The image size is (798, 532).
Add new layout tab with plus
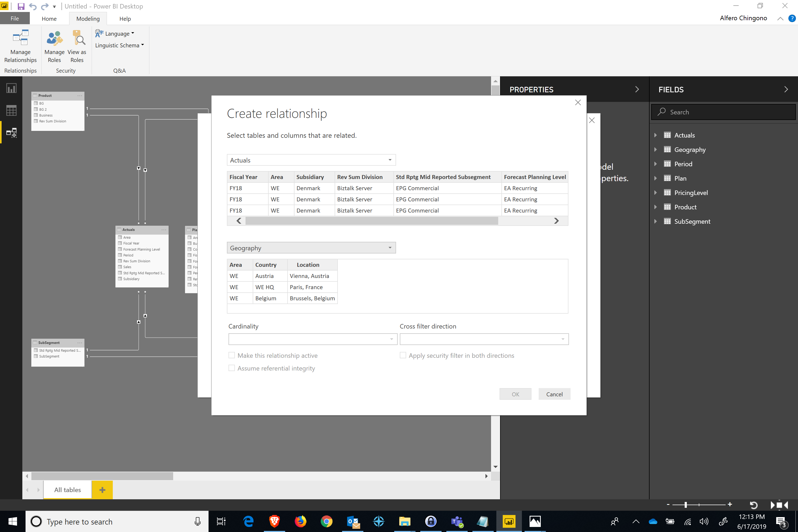point(102,490)
